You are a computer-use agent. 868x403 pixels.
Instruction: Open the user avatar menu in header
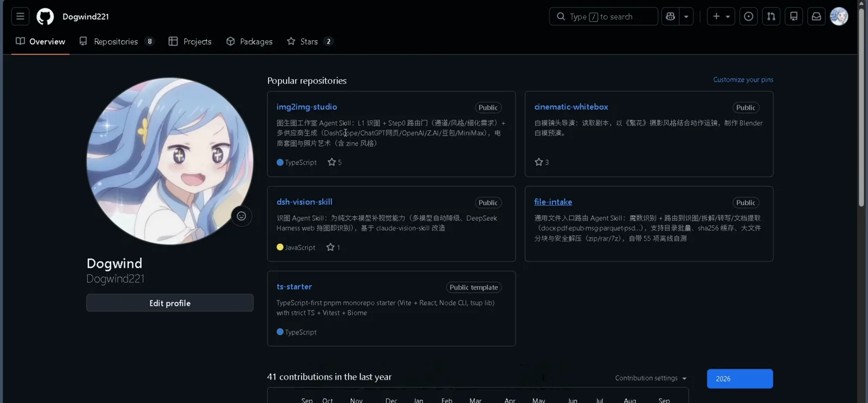[x=839, y=16]
